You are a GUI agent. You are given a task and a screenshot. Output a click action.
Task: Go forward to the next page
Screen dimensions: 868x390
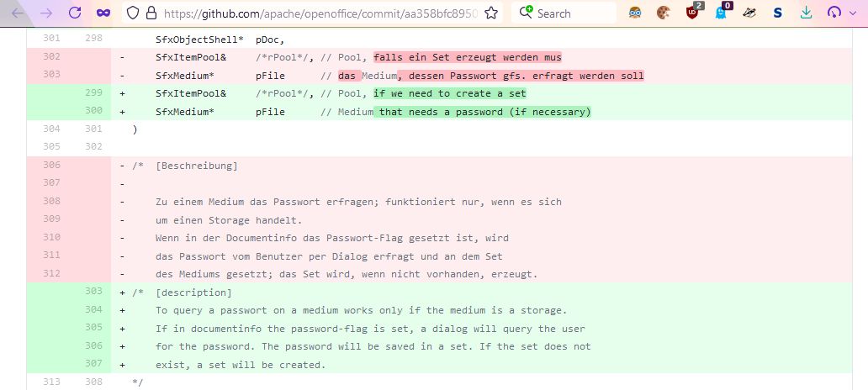[x=46, y=13]
